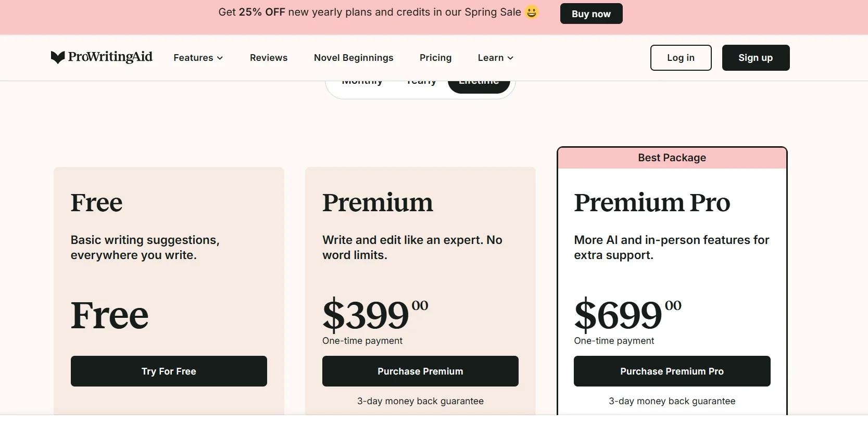The image size is (868, 425).
Task: Click the Premium Pro plan heading
Action: (652, 202)
